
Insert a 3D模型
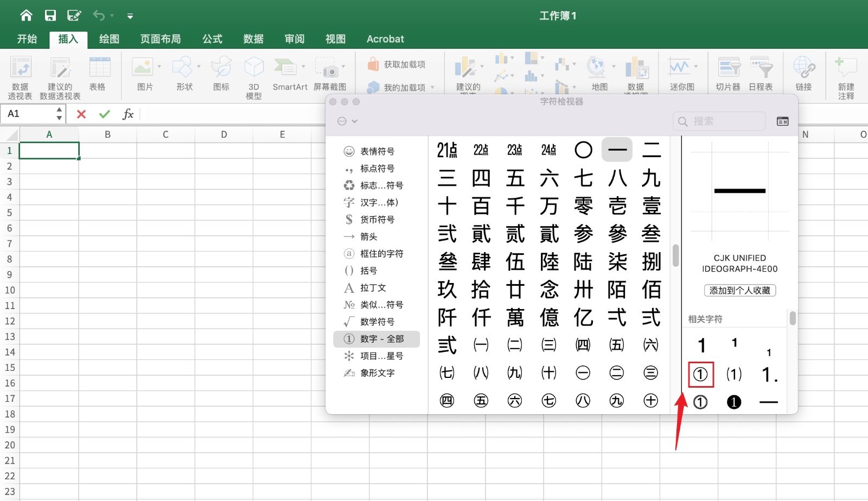(253, 76)
